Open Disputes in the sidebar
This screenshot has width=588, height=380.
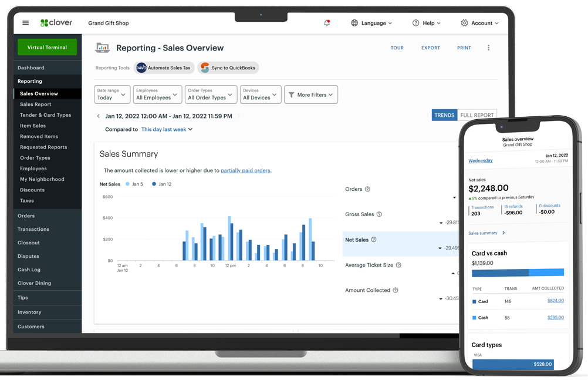28,256
